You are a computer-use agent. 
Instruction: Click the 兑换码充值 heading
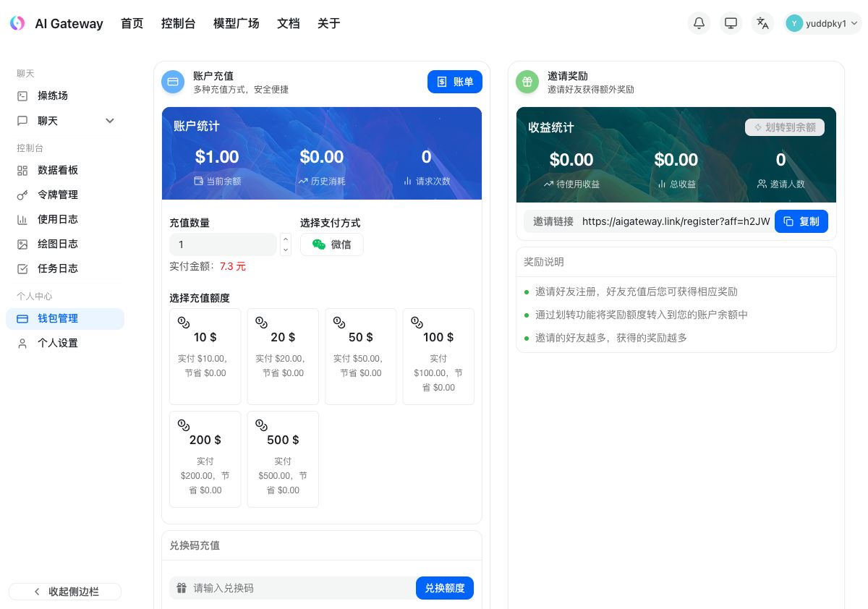(x=195, y=545)
